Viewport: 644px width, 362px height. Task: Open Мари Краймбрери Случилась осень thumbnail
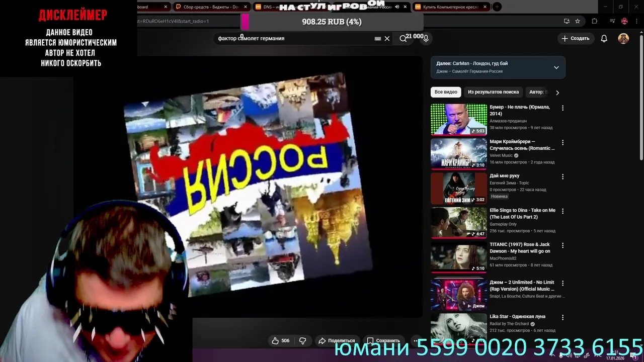coord(459,154)
